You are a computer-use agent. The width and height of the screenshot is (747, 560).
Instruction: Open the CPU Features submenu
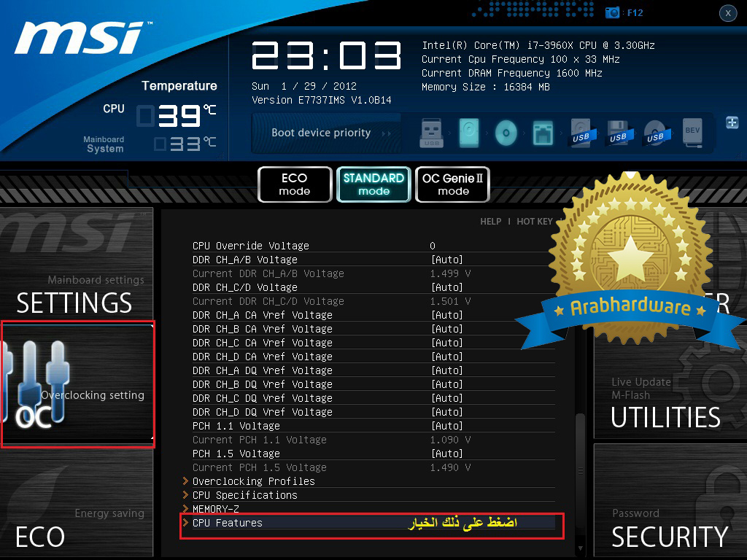368,522
